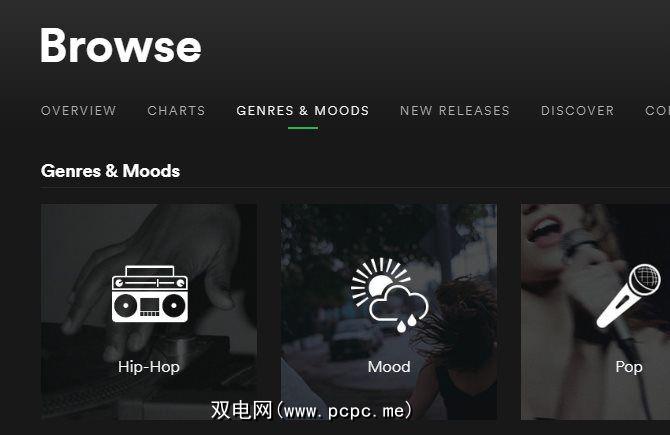Go to the New Releases tab
The image size is (670, 435).
point(455,111)
